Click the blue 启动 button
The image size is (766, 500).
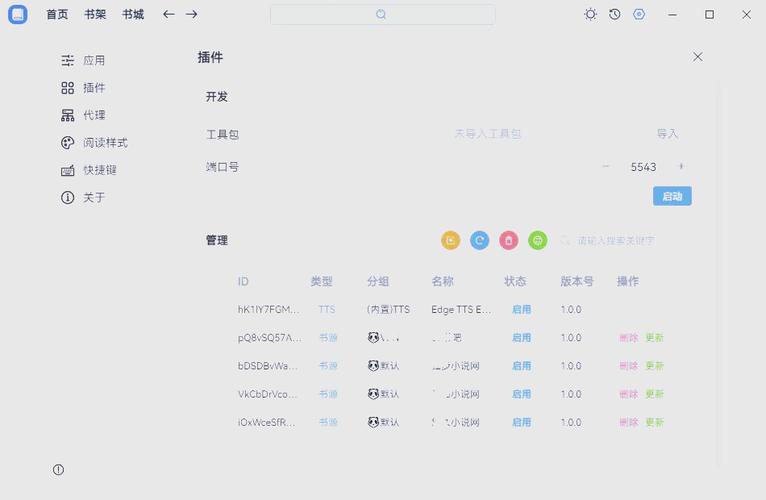point(672,196)
